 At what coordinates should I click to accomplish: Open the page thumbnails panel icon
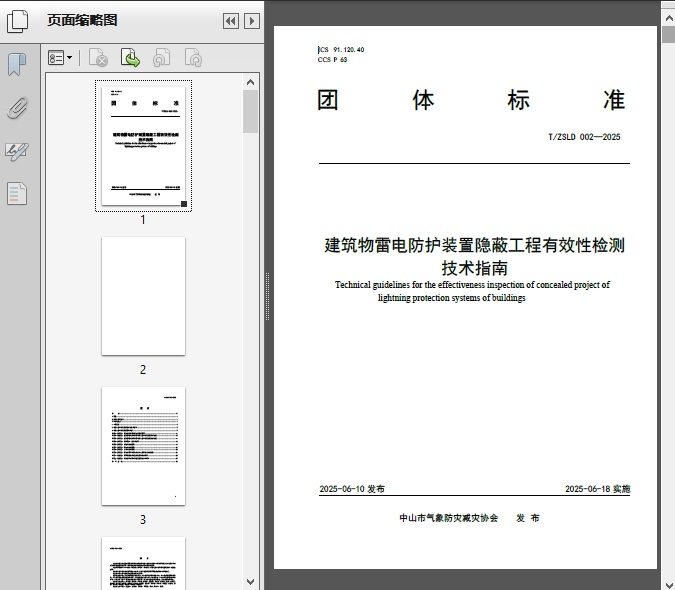18,21
